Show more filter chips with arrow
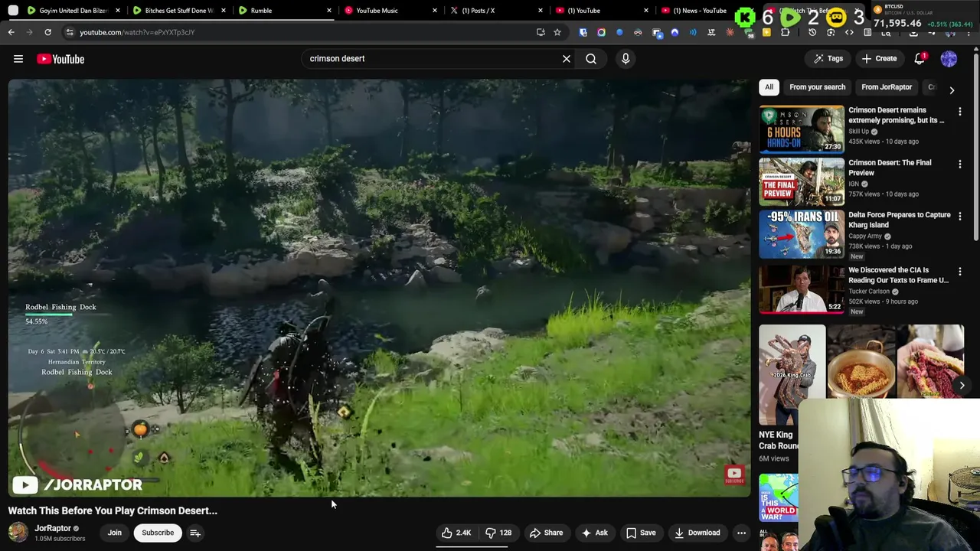This screenshot has width=980, height=551. click(x=952, y=90)
